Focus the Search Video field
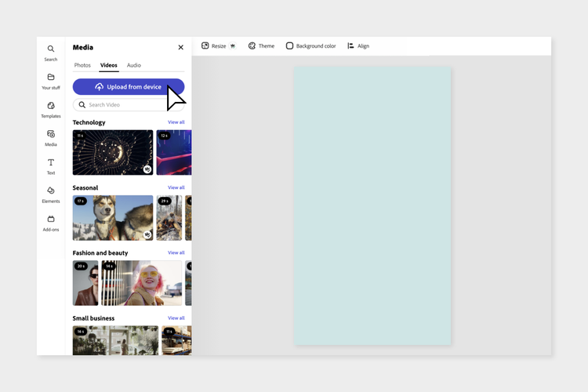 129,104
